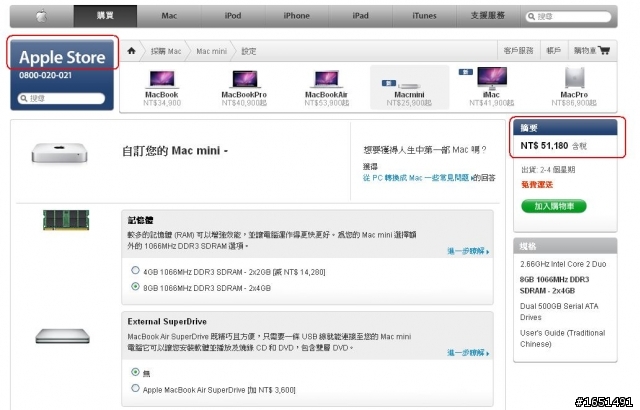Click the NT$ 51,180 summary price

point(544,146)
